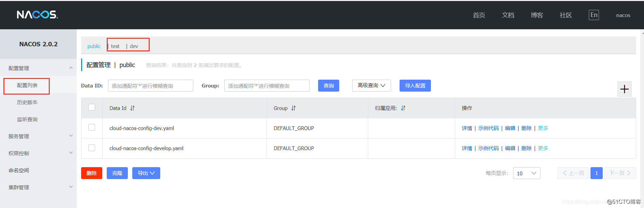Switch language with the En icon

(594, 15)
